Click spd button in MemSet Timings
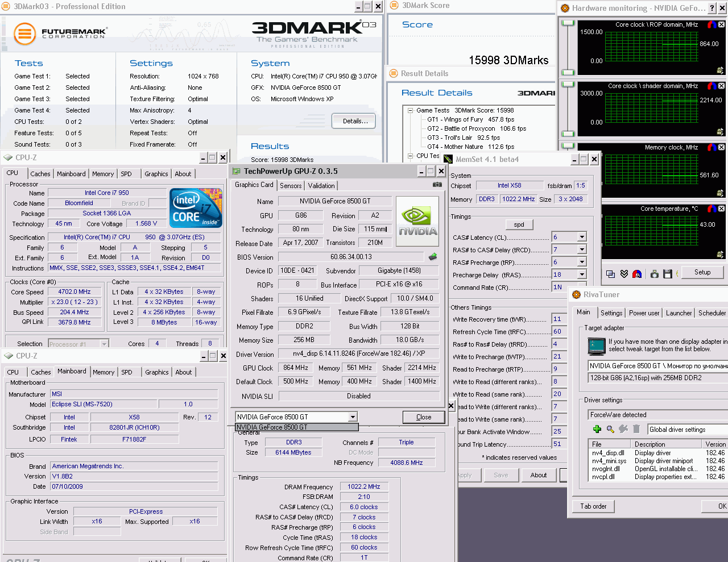 click(519, 224)
